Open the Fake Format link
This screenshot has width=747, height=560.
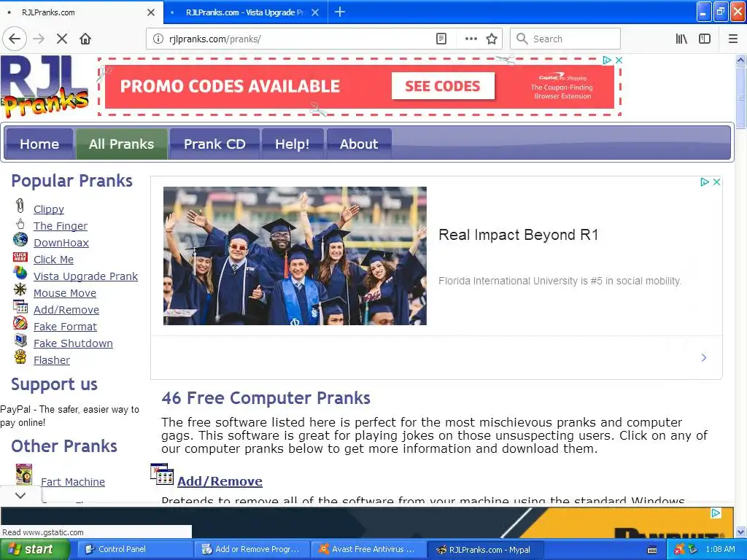click(x=65, y=327)
